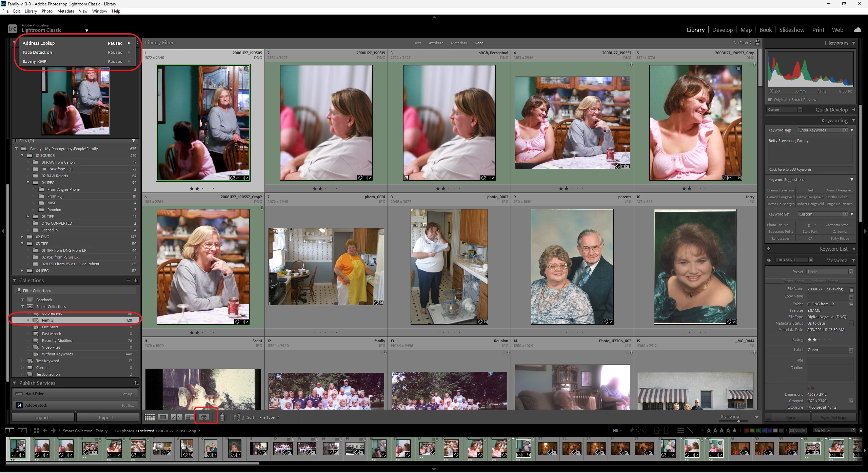Click the cloud sync status icon
The image size is (868, 473).
pos(857,30)
